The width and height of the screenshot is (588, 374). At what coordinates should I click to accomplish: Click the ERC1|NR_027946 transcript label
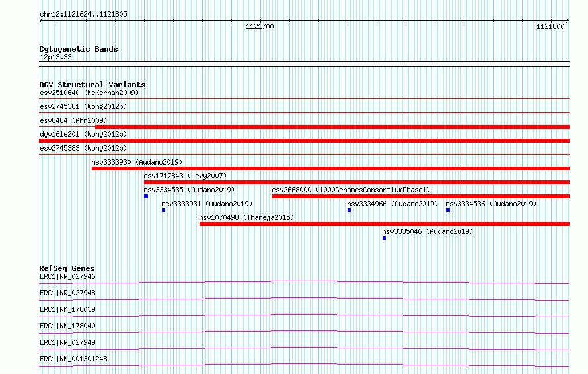[67, 276]
